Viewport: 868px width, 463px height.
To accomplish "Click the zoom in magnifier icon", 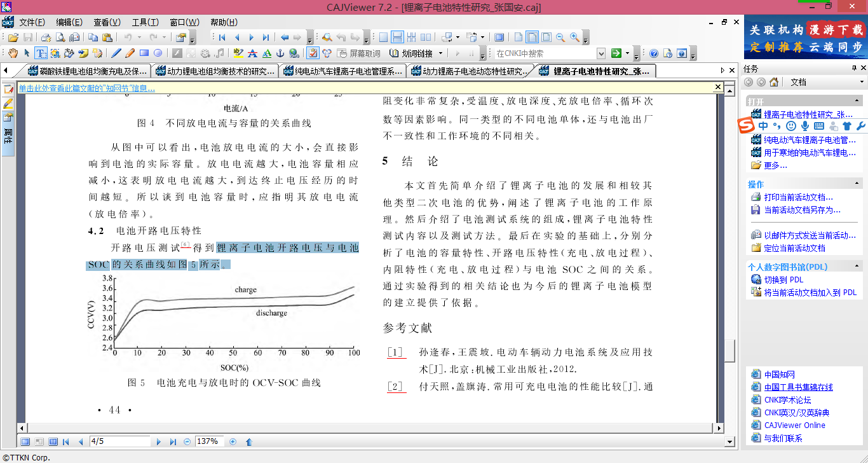I will coord(574,38).
